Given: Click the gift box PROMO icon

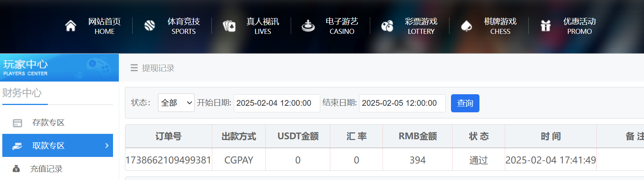Looking at the screenshot, I should pyautogui.click(x=546, y=26).
